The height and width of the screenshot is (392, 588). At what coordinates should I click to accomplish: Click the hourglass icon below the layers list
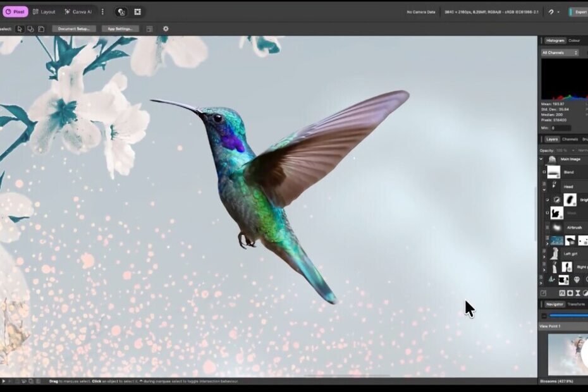coord(578,293)
